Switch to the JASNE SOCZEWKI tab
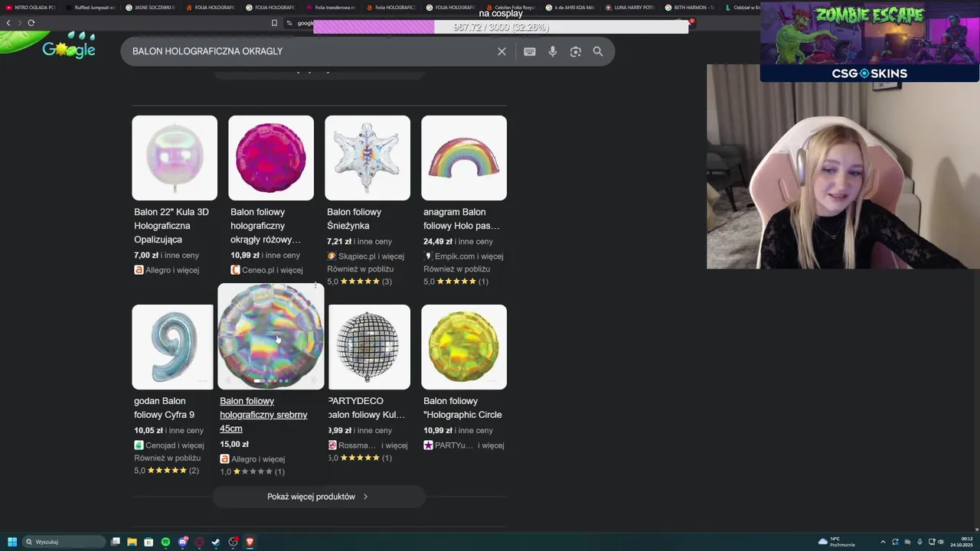The height and width of the screenshot is (551, 980). point(150,7)
